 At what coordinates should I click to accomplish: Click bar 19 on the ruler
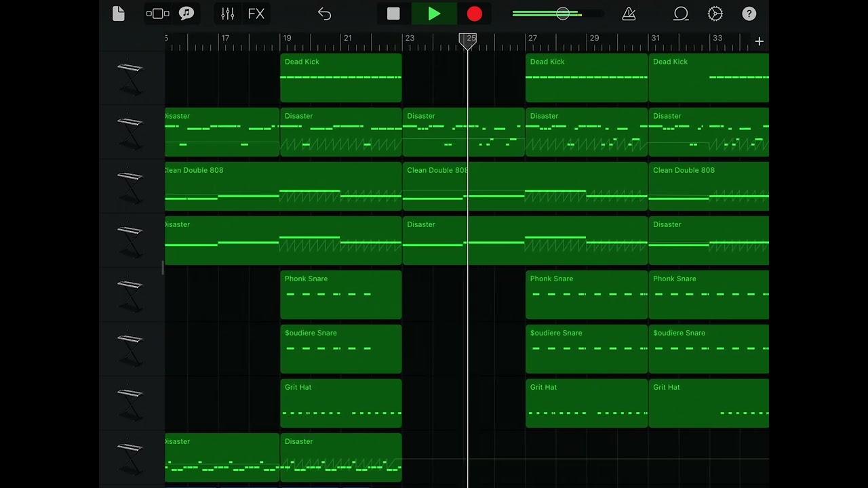point(287,39)
